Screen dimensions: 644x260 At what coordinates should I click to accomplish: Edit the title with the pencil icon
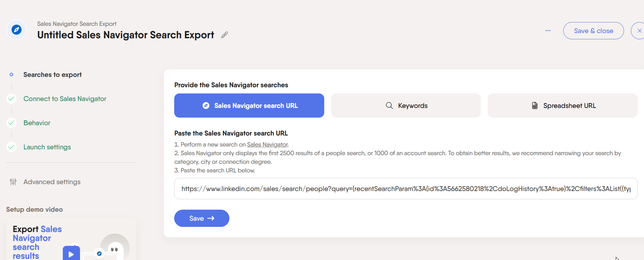coord(225,35)
